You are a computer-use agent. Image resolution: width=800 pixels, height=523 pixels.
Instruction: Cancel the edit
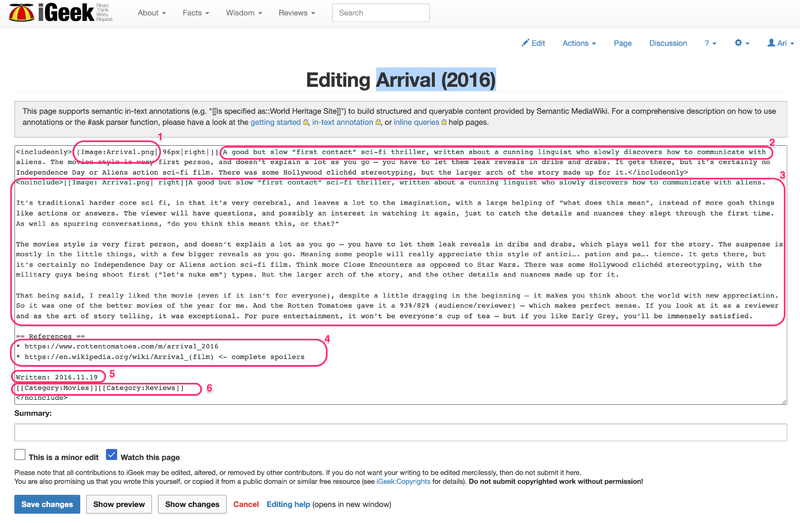click(x=246, y=504)
